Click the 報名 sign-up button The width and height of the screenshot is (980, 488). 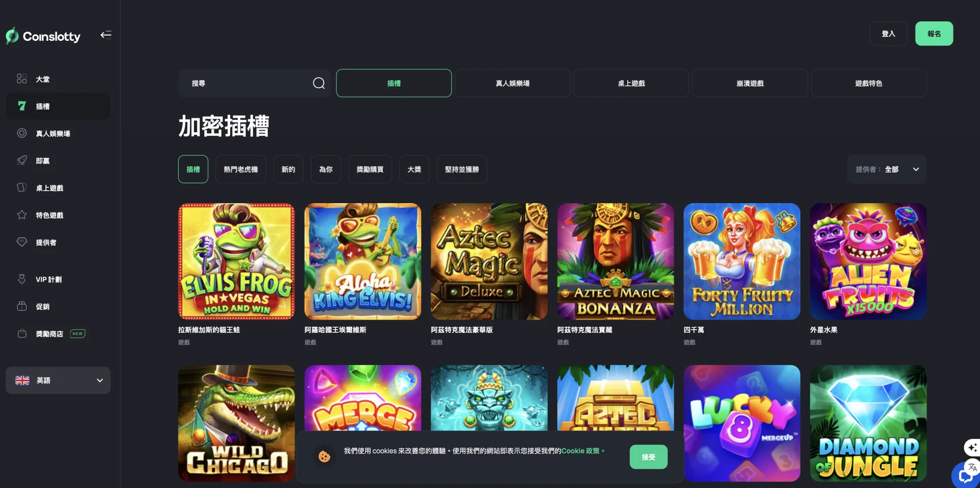click(934, 34)
